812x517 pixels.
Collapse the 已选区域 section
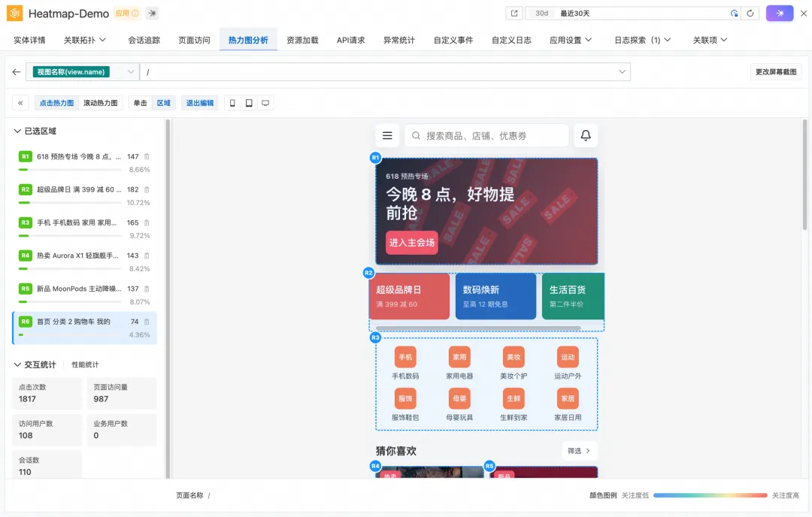(17, 132)
